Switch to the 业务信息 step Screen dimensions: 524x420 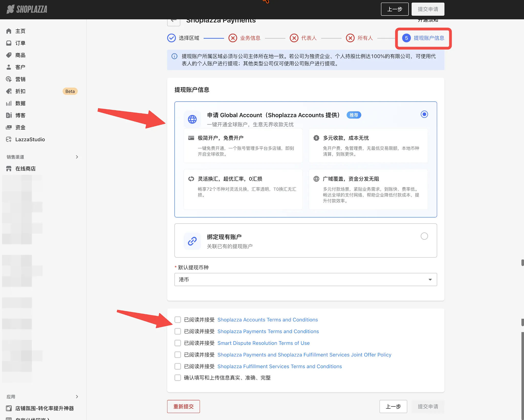click(x=244, y=38)
